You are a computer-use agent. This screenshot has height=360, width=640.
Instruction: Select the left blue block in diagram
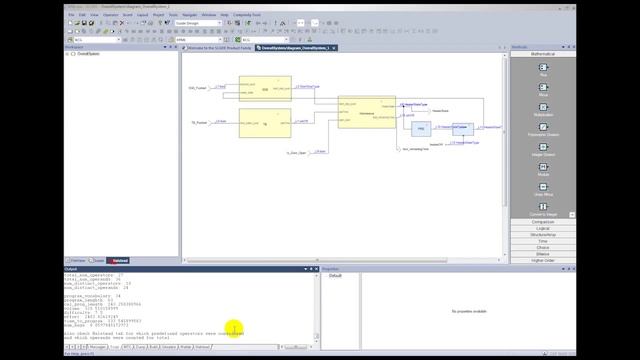click(x=421, y=129)
